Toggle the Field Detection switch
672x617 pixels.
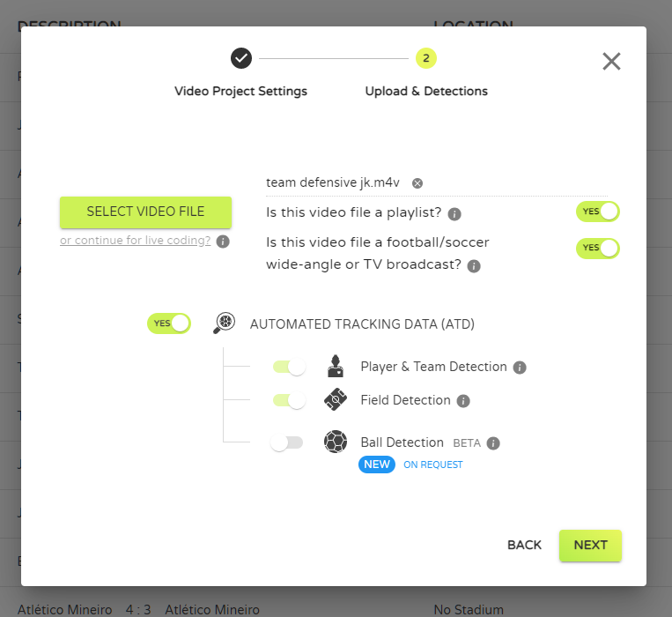click(289, 400)
